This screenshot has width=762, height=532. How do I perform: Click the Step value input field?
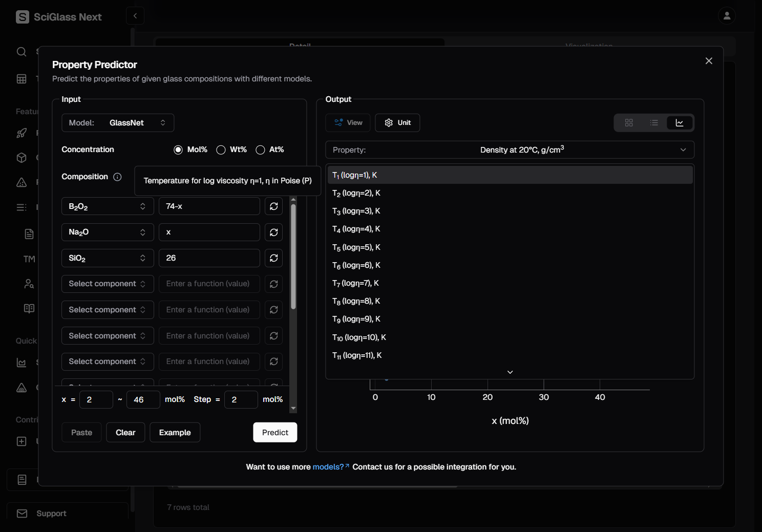[x=241, y=400]
